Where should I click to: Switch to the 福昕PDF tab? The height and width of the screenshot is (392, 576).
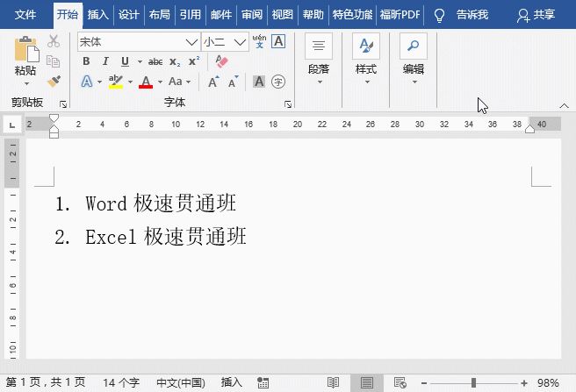(400, 15)
